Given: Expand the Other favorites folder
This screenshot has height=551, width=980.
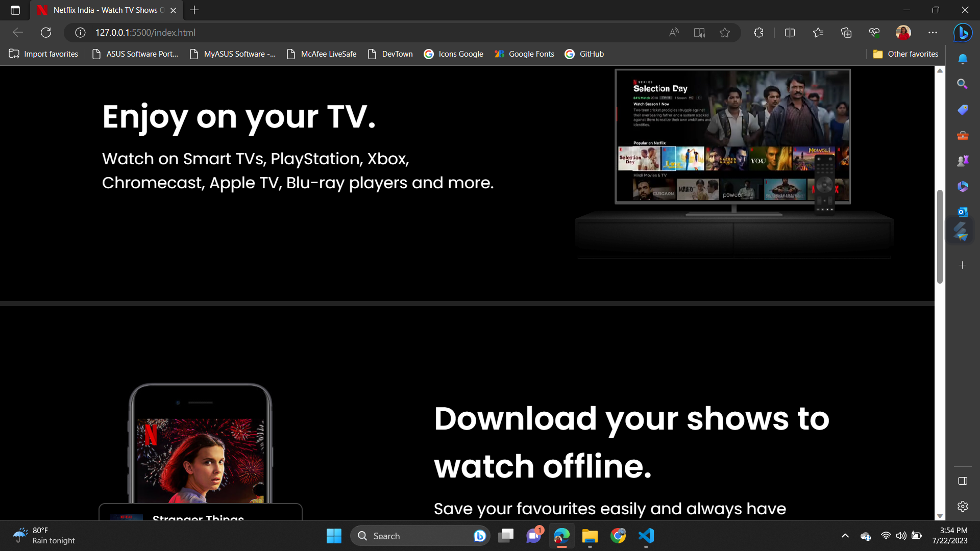Looking at the screenshot, I should pyautogui.click(x=905, y=54).
